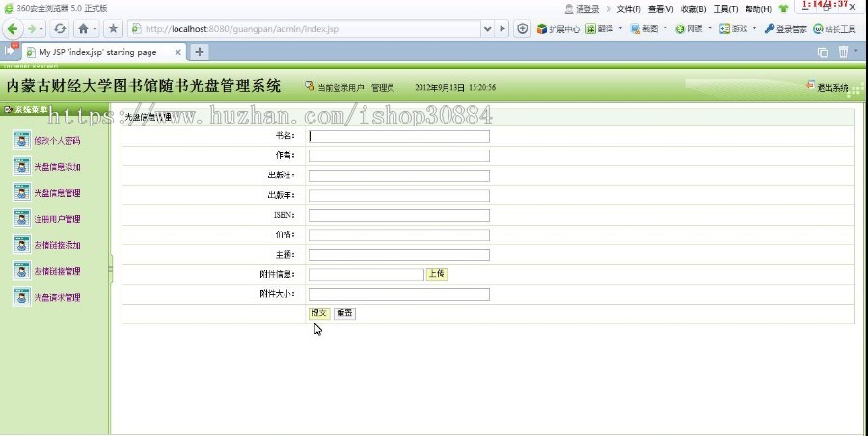This screenshot has width=868, height=436.
Task: Open 友情链接管理 link
Action: coord(57,270)
